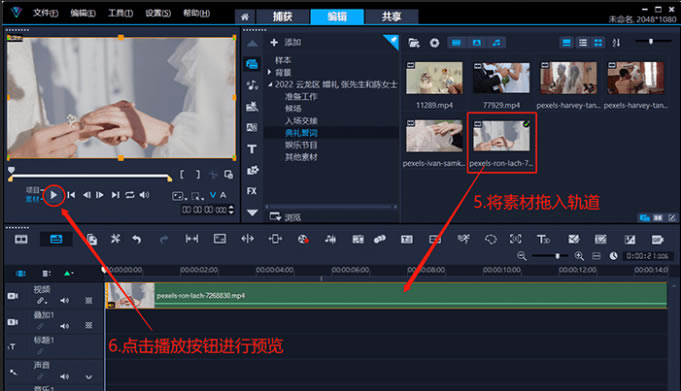Import media files with folder icon
Viewport: 681px width, 391px height.
coord(414,43)
